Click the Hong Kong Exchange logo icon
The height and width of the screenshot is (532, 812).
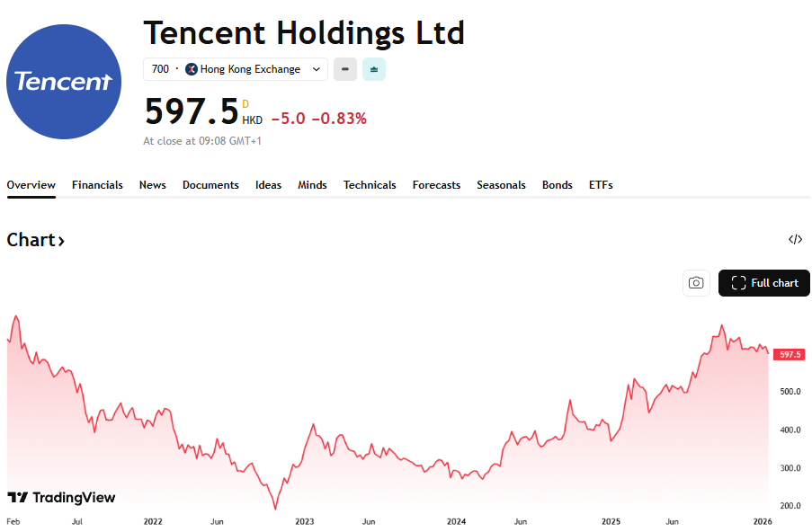tap(192, 69)
